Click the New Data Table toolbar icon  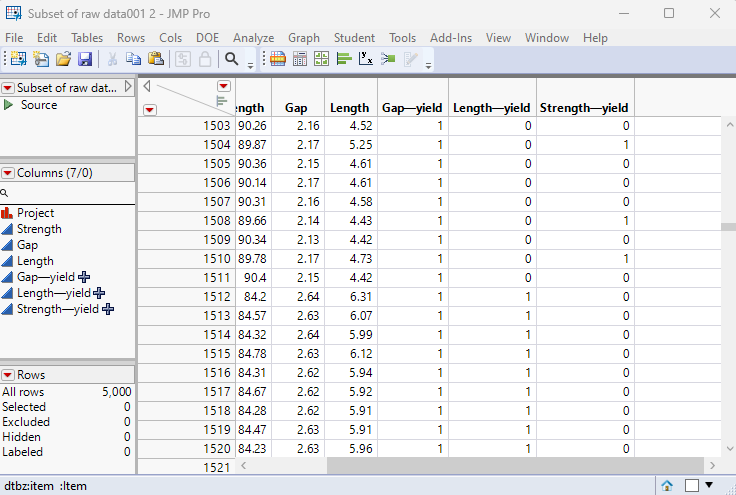pos(18,60)
